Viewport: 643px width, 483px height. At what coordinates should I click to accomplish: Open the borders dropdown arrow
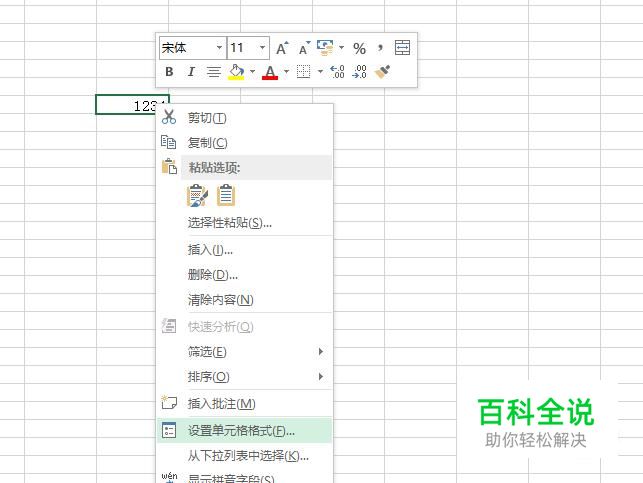pyautogui.click(x=320, y=72)
